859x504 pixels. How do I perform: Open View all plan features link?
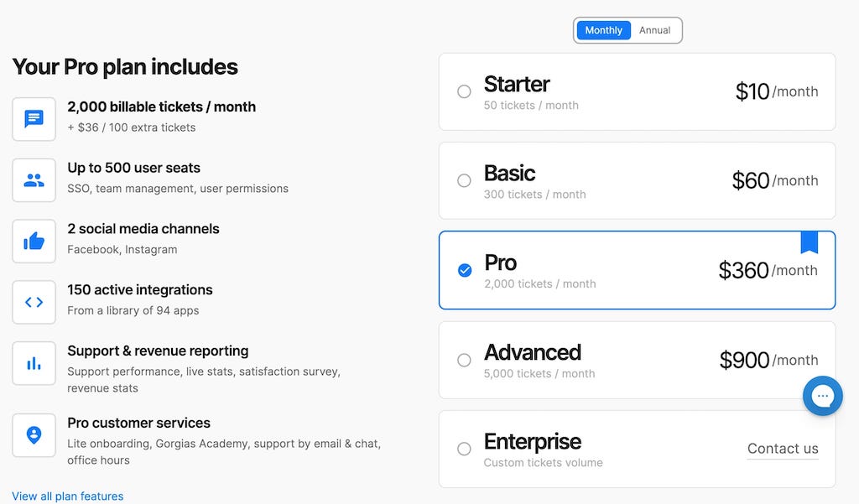68,496
